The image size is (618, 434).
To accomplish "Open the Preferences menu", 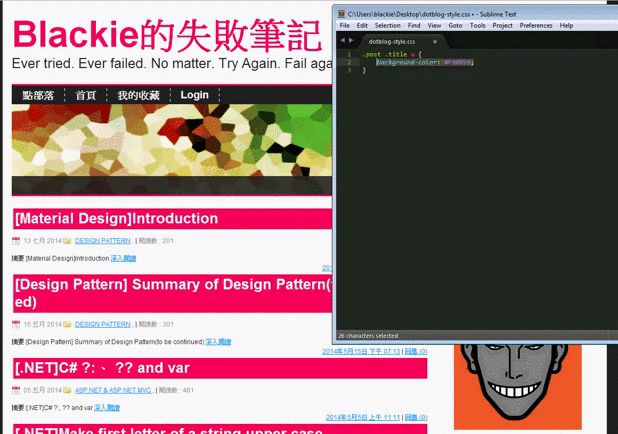I will (535, 25).
